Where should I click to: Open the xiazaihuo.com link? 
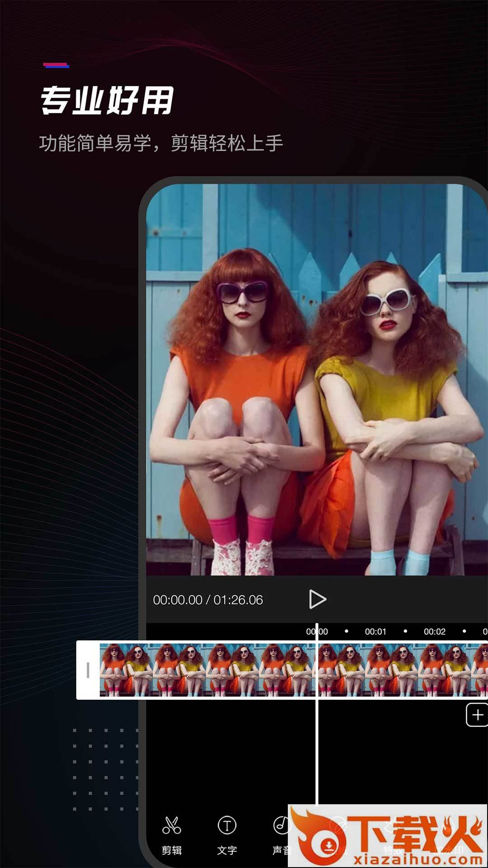pos(418,860)
